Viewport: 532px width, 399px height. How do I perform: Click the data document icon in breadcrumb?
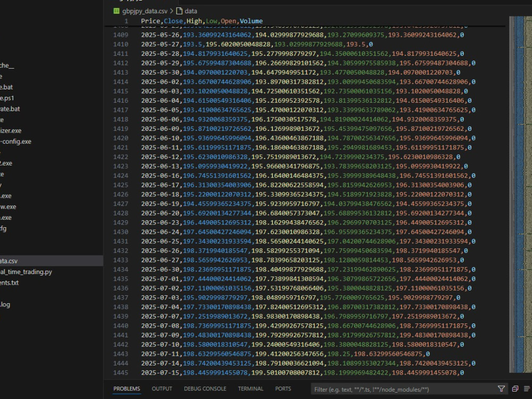click(179, 11)
